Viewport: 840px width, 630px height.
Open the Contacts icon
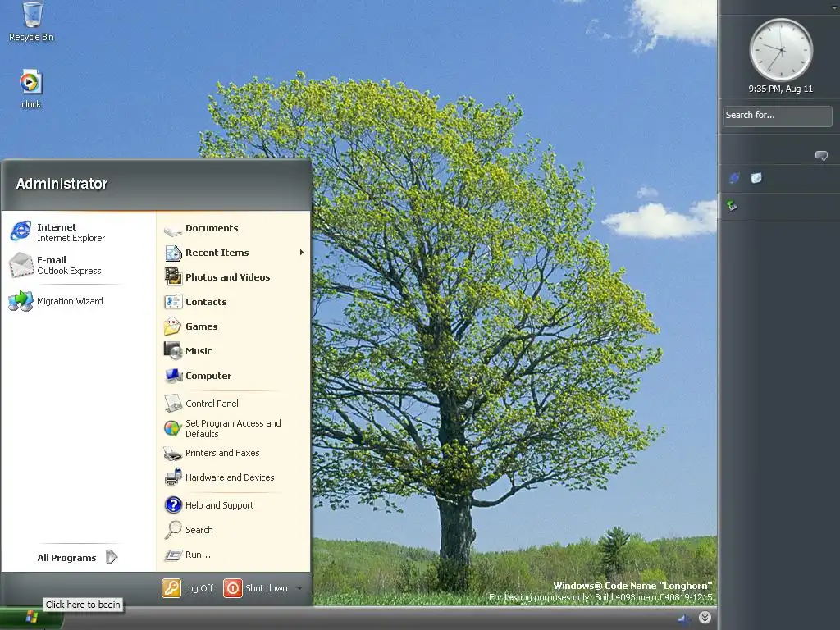click(x=173, y=302)
